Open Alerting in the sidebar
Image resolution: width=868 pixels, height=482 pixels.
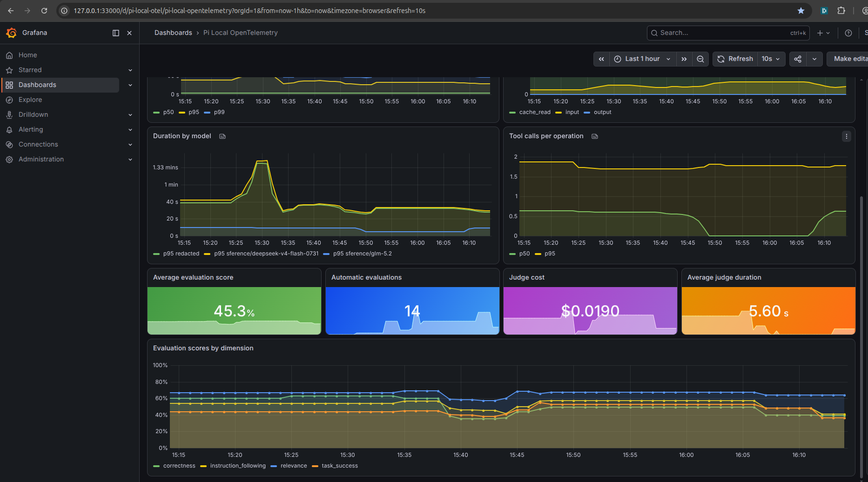31,129
